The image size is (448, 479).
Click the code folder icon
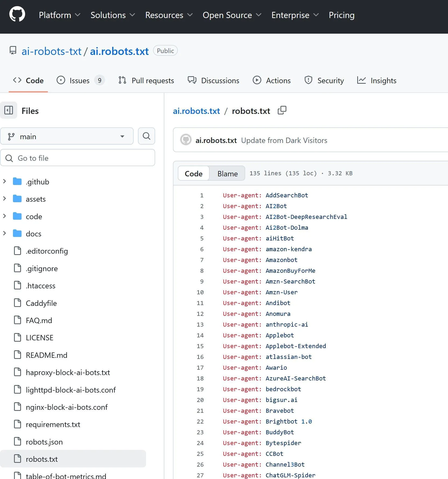click(x=17, y=216)
